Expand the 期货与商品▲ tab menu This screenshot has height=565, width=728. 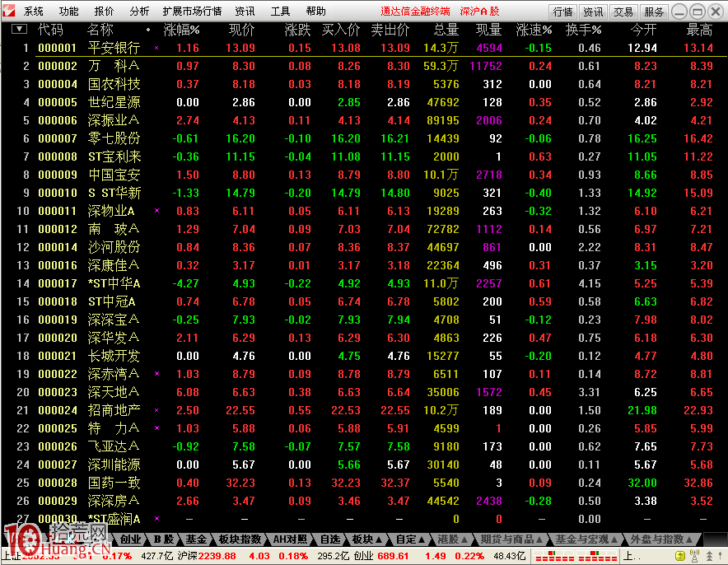(x=511, y=539)
